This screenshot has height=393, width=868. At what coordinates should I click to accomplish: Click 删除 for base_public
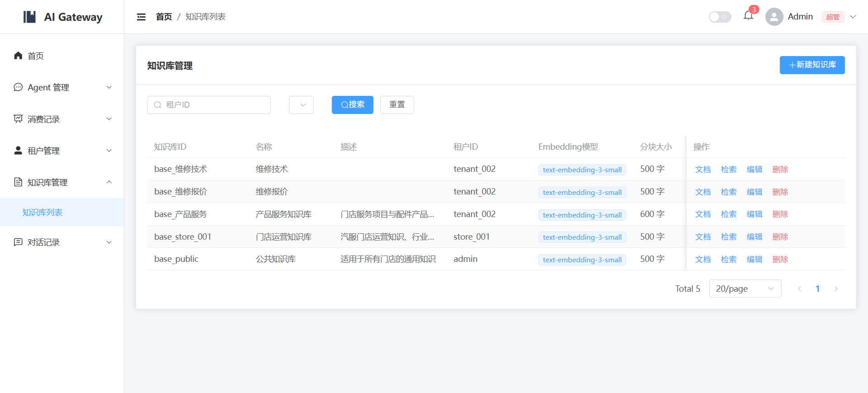[780, 259]
